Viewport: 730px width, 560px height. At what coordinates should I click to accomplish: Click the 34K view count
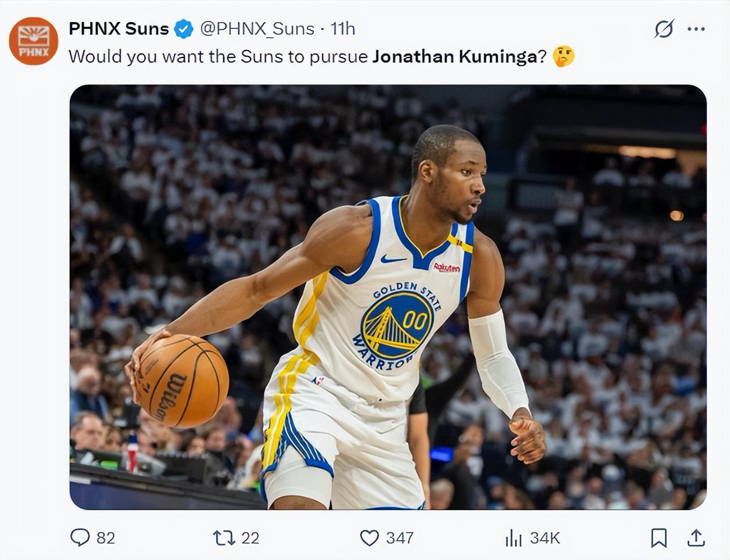click(x=545, y=538)
